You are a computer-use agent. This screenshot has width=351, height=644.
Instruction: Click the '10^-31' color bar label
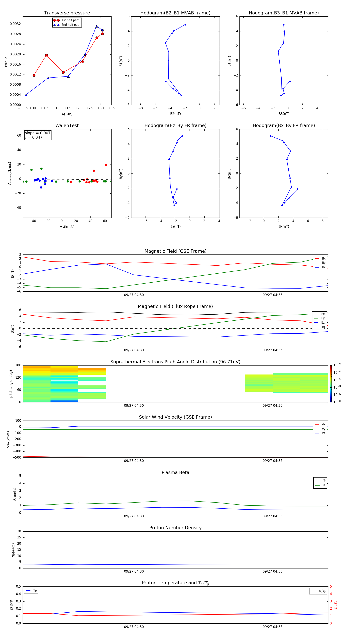(337, 402)
